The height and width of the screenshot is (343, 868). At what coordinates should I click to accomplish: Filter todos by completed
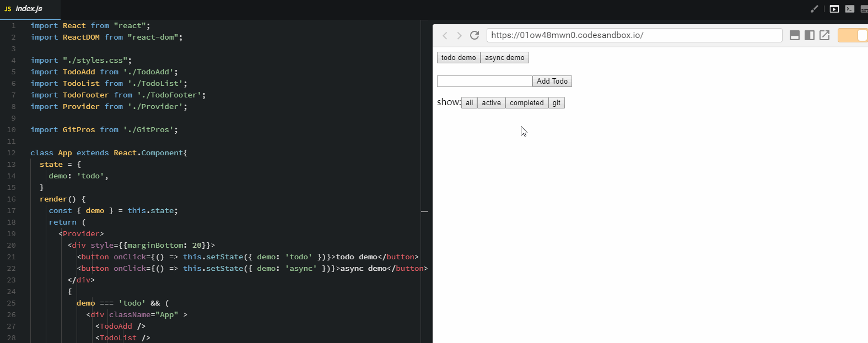coord(526,103)
